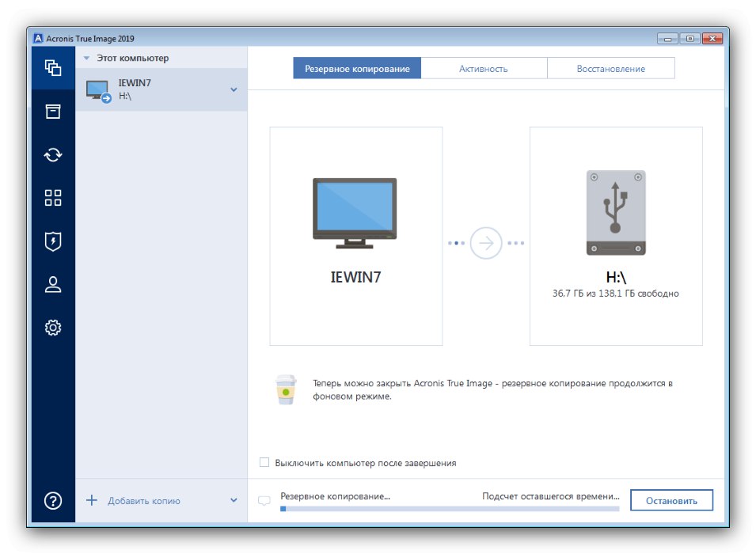Screen dimensions: 756x554
Task: Click the backup progress bar
Action: (x=451, y=509)
